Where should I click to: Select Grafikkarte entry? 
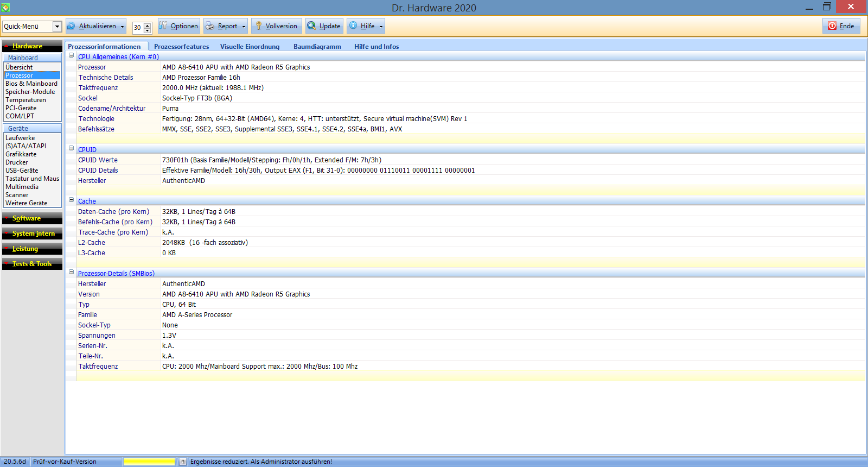tap(33, 154)
